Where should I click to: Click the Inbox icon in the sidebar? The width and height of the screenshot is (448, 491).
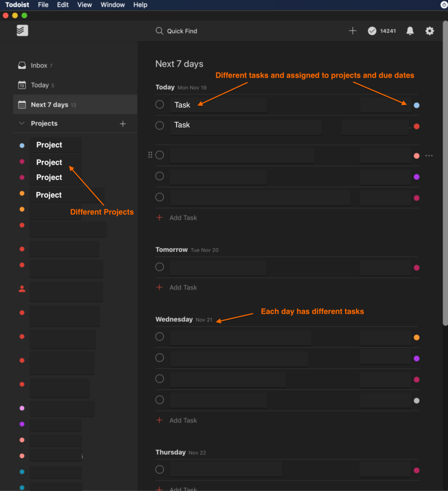[x=21, y=65]
